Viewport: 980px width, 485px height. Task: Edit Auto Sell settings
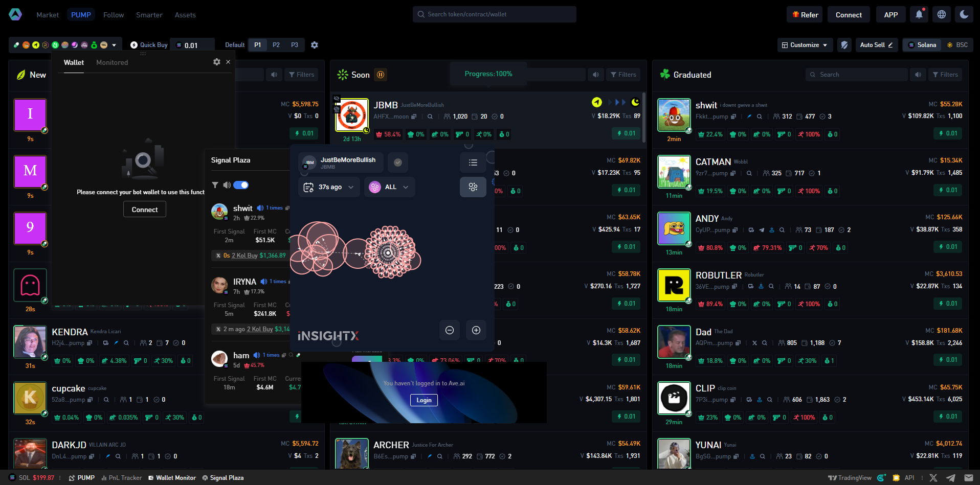coord(876,45)
